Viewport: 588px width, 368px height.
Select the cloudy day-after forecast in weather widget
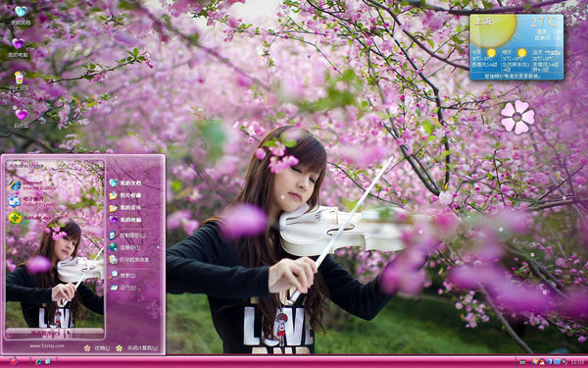(x=552, y=53)
